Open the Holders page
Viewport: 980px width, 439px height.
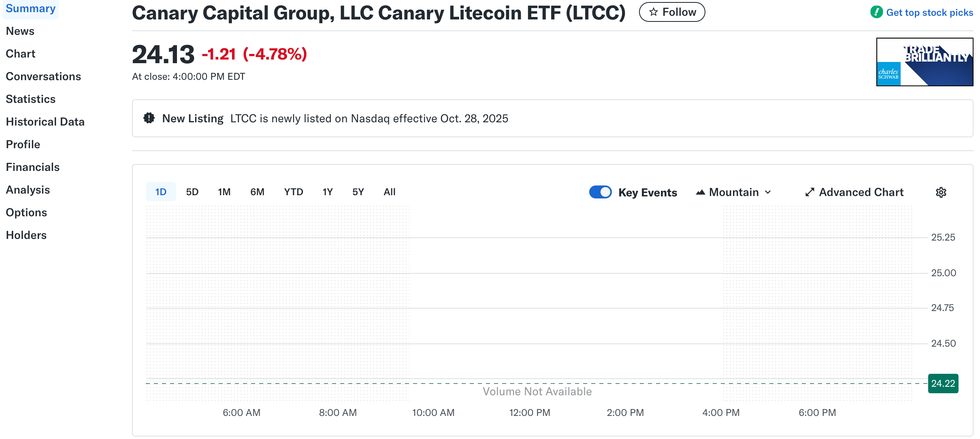tap(26, 234)
